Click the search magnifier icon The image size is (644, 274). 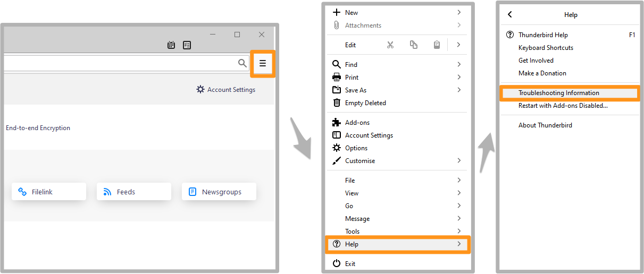tap(242, 64)
